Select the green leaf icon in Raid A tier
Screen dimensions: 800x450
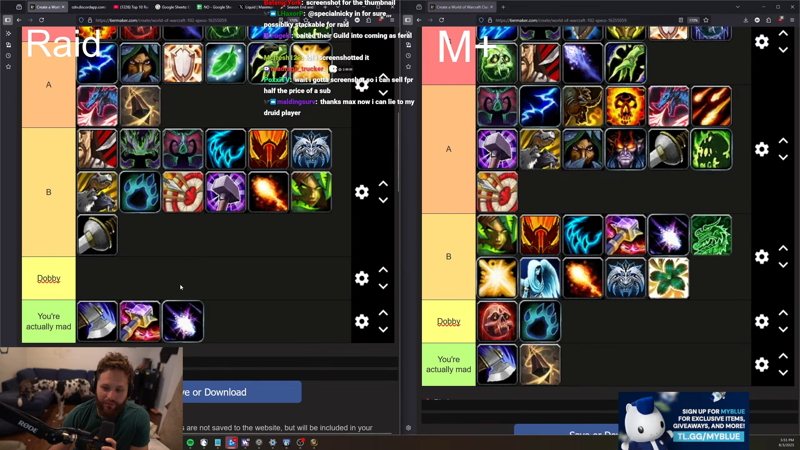(226, 63)
